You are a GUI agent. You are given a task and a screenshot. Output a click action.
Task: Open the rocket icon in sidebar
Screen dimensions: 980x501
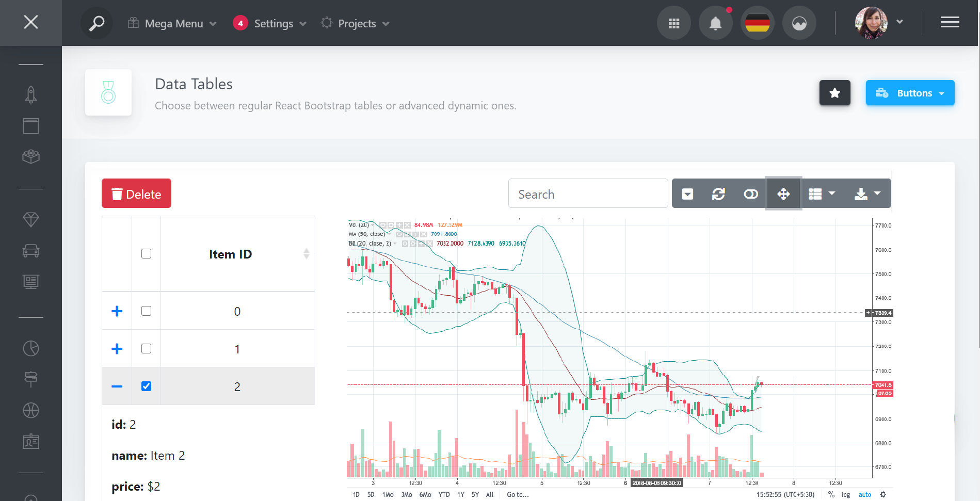tap(31, 94)
